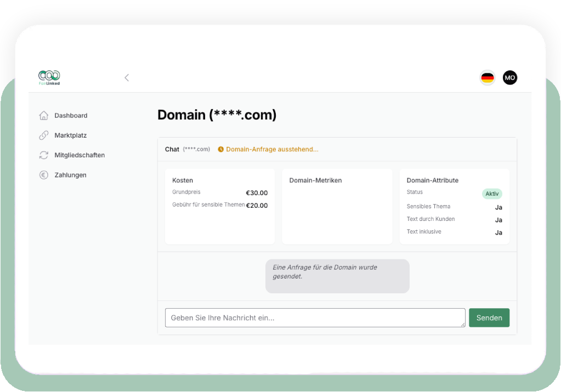Collapse sidebar with the back chevron
The height and width of the screenshot is (392, 561).
pos(127,78)
